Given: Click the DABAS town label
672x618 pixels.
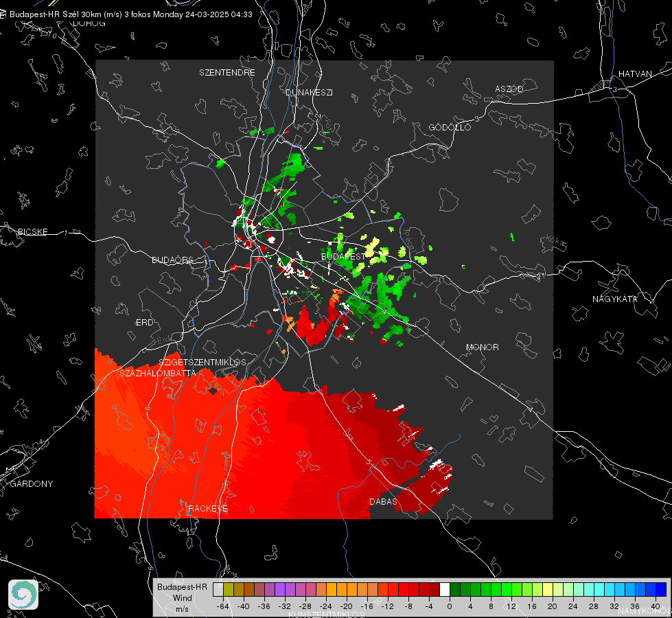Looking at the screenshot, I should point(383,501).
